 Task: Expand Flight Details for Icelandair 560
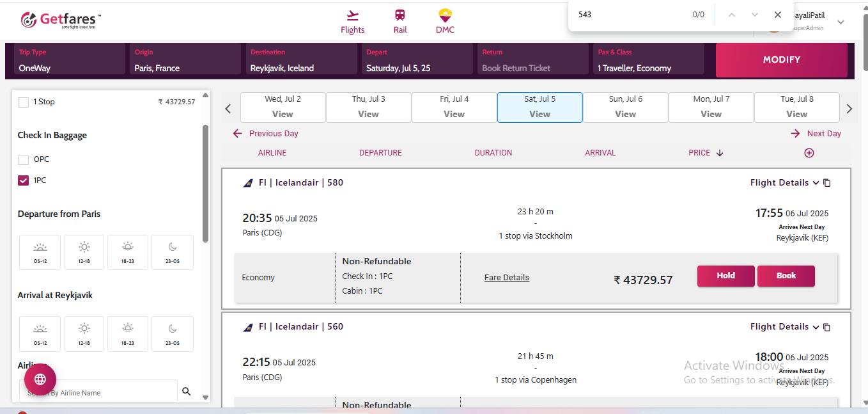click(x=784, y=327)
